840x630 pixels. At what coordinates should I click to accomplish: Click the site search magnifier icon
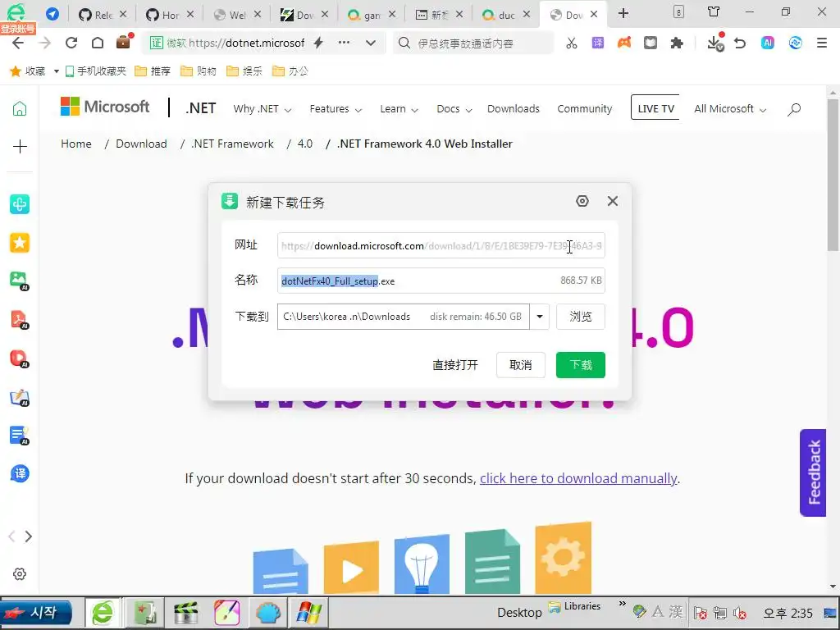tap(794, 109)
